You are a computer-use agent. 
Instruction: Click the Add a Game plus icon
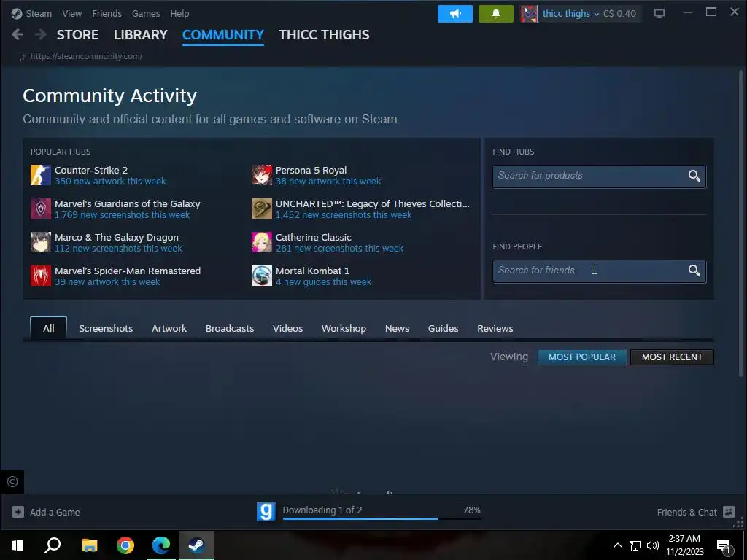point(18,512)
